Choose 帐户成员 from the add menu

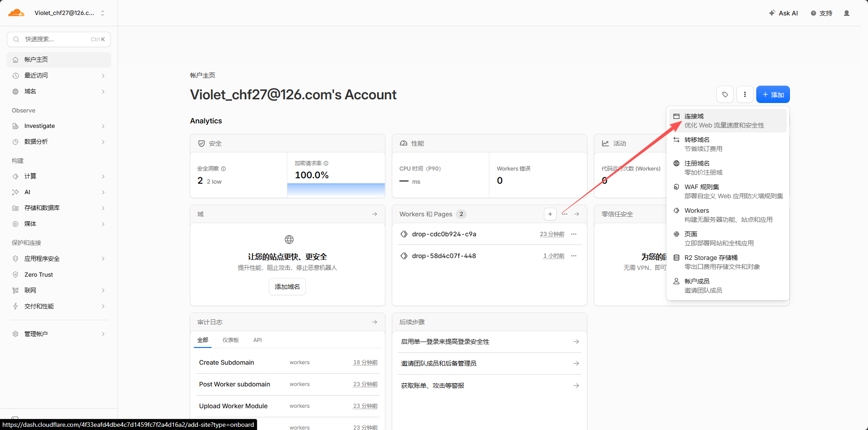click(x=728, y=286)
